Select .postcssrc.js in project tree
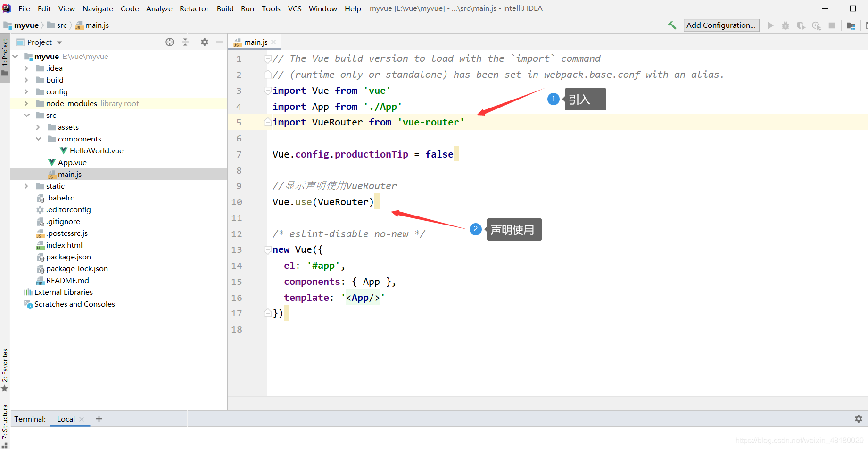868x449 pixels. pyautogui.click(x=67, y=233)
